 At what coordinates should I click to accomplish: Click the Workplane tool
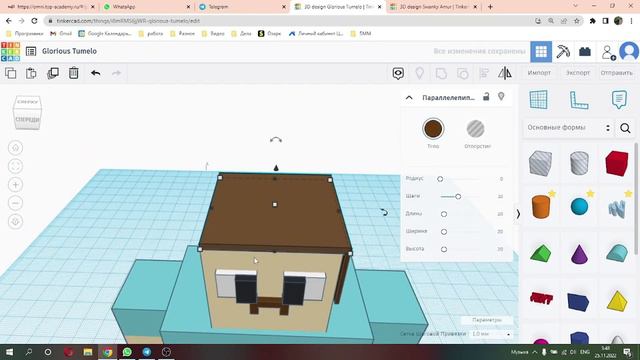point(538,100)
